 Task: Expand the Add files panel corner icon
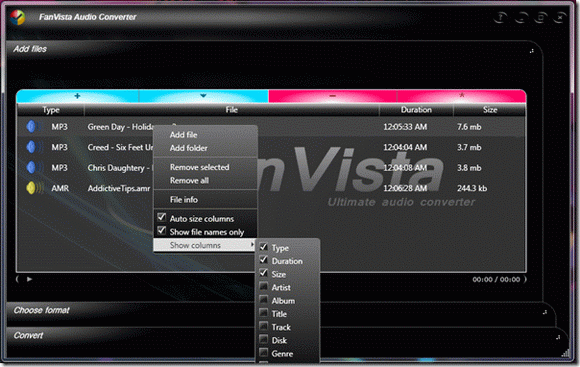click(532, 51)
